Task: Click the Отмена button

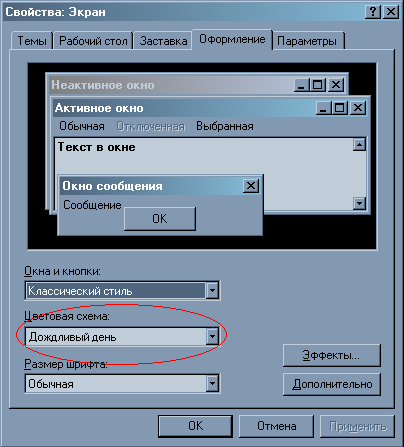Action: 276,426
